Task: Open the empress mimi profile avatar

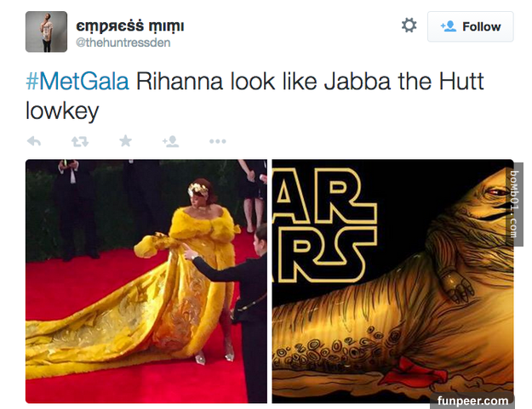Action: coord(47,31)
